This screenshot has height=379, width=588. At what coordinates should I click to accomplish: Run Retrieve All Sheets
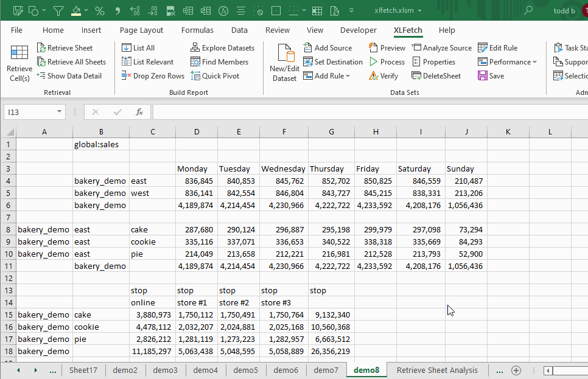click(71, 61)
